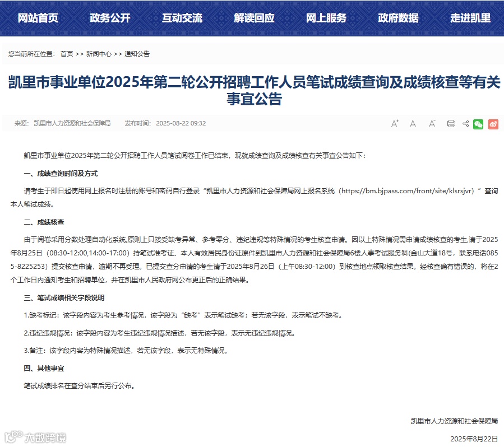
Task: Select the source text 凯里市人力资源和社会保障局 near 来源
Action: click(72, 123)
